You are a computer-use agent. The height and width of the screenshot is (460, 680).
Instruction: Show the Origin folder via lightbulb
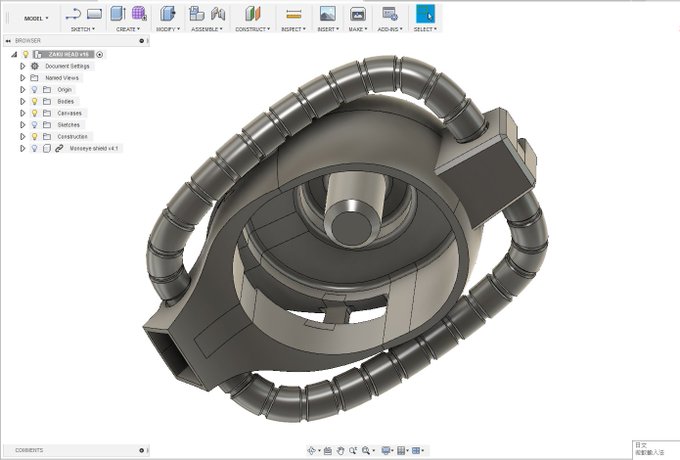pyautogui.click(x=35, y=89)
